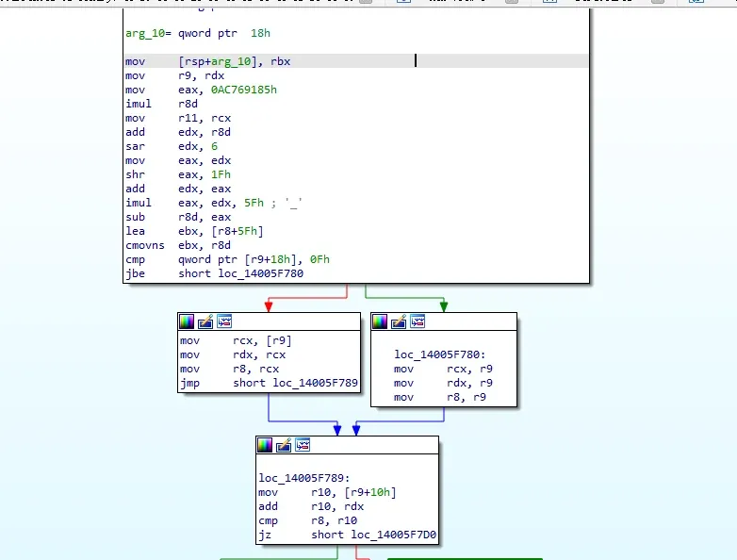This screenshot has width=737, height=560.
Task: Select line 'mov eax, 0AC769185h'
Action: (x=201, y=90)
